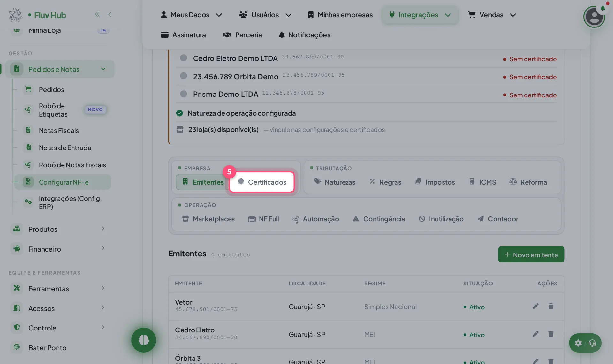
Task: Open headset support icon in floating widget
Action: tap(593, 343)
